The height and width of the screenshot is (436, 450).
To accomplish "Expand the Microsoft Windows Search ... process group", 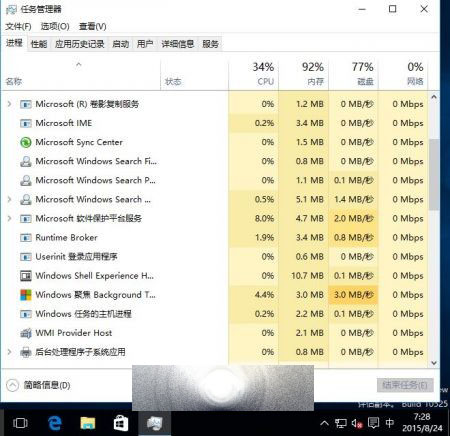I will click(9, 199).
